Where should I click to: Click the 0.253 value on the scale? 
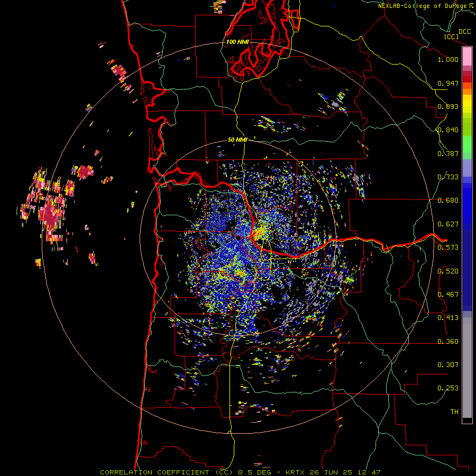pos(448,388)
